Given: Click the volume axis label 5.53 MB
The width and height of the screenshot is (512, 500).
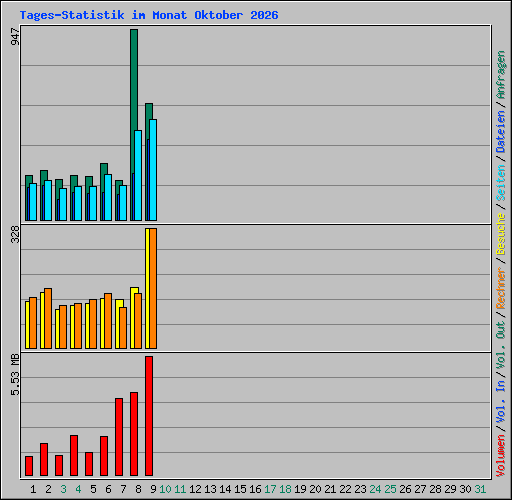Looking at the screenshot, I should [x=15, y=375].
